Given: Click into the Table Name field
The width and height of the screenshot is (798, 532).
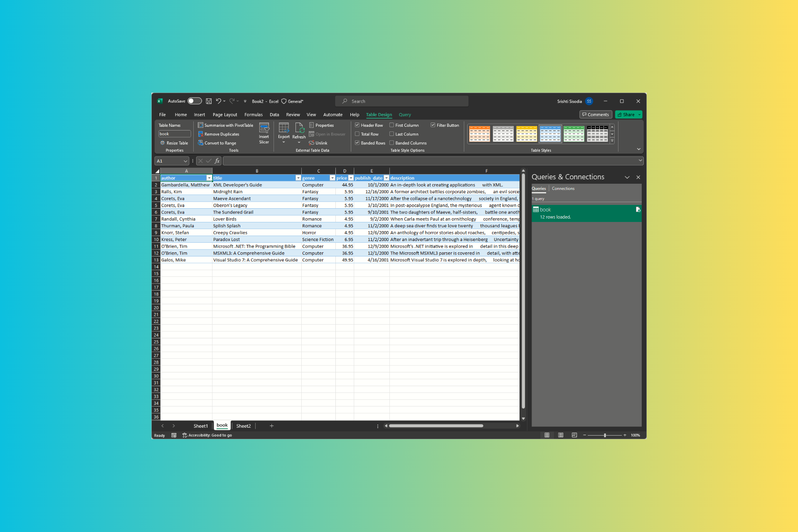Looking at the screenshot, I should point(174,134).
